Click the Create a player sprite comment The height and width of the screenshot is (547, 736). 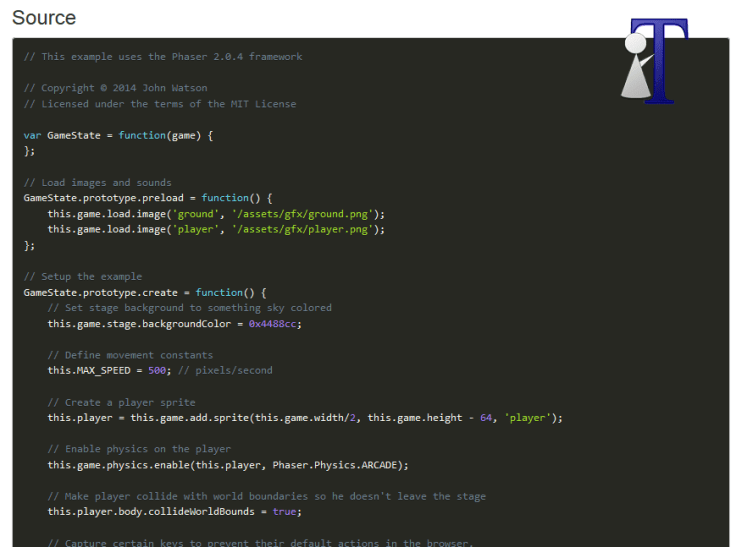point(122,402)
